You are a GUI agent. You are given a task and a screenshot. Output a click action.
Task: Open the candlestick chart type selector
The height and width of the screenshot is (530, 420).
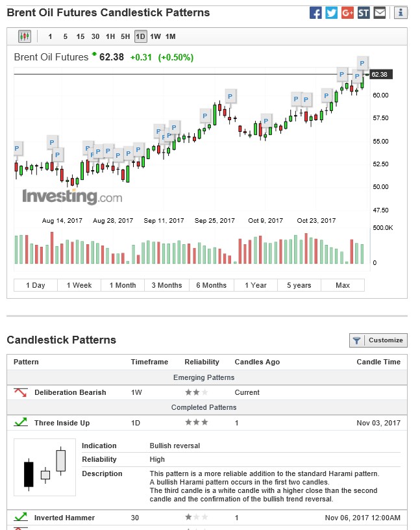pyautogui.click(x=25, y=36)
